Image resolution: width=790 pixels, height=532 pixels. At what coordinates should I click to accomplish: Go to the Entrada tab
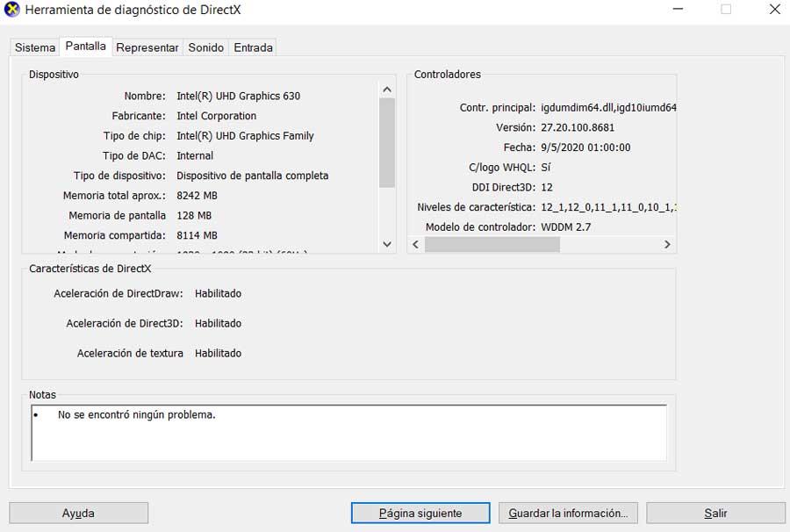click(253, 47)
